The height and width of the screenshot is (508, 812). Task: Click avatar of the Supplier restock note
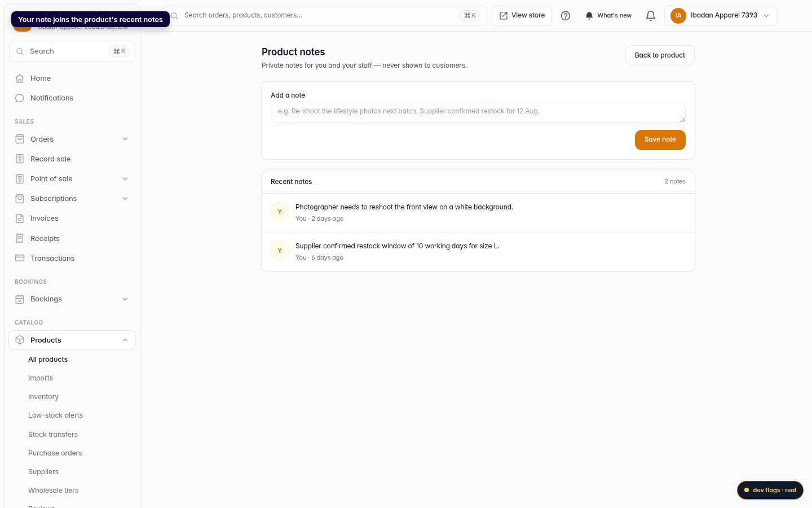point(280,251)
